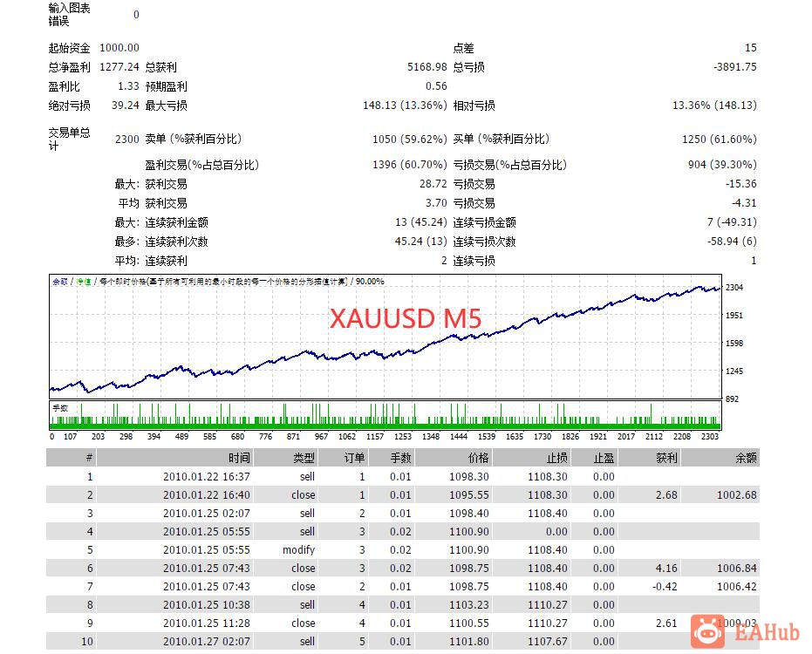This screenshot has width=812, height=654.
Task: Select the profit cell 2.68
Action: [666, 495]
